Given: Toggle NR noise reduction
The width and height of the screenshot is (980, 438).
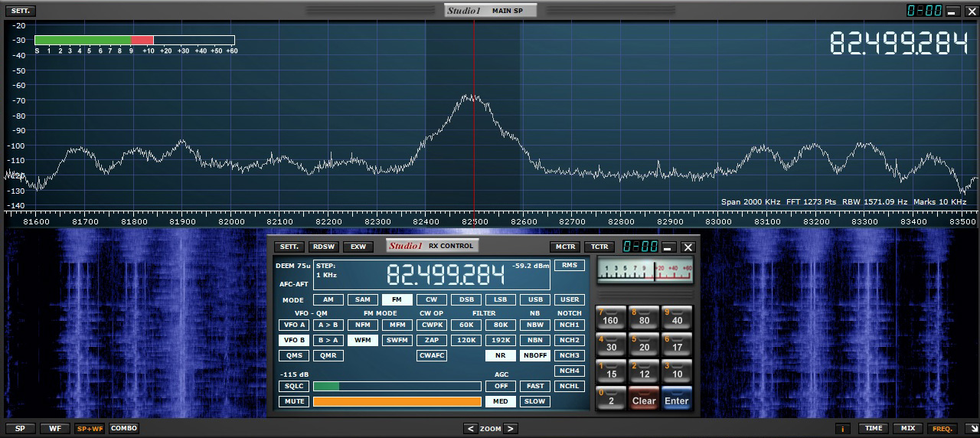Looking at the screenshot, I should click(x=500, y=355).
